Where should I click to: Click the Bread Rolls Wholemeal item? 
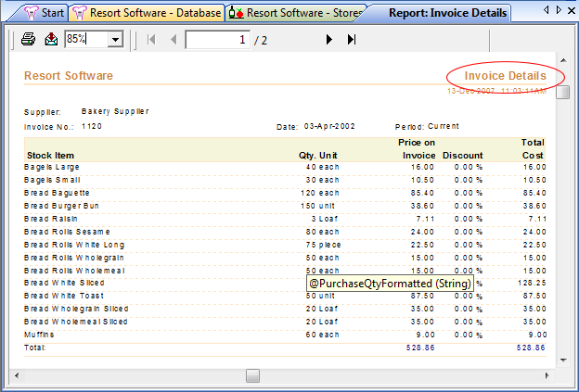[74, 271]
